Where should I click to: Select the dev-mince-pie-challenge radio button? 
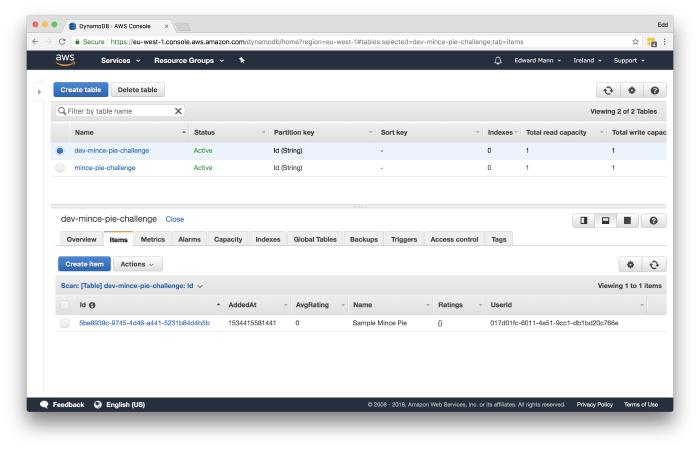click(x=60, y=151)
